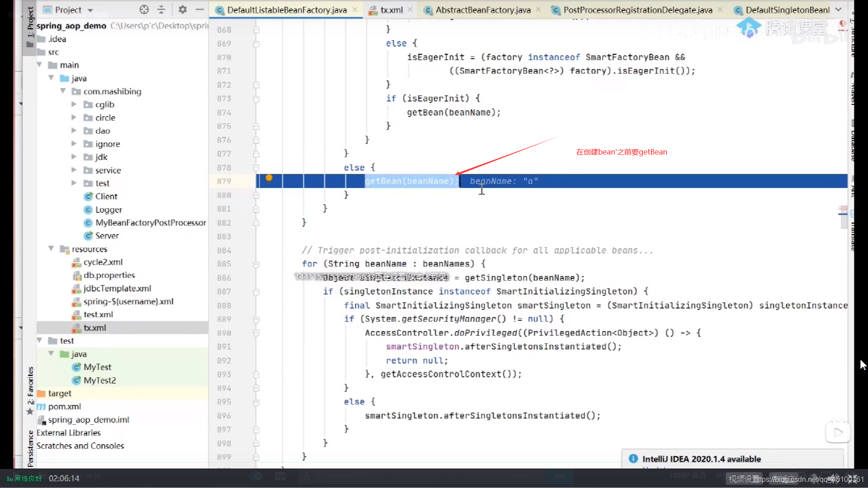Click the breakpoint bulb icon on line 879
This screenshot has height=488, width=868.
269,178
